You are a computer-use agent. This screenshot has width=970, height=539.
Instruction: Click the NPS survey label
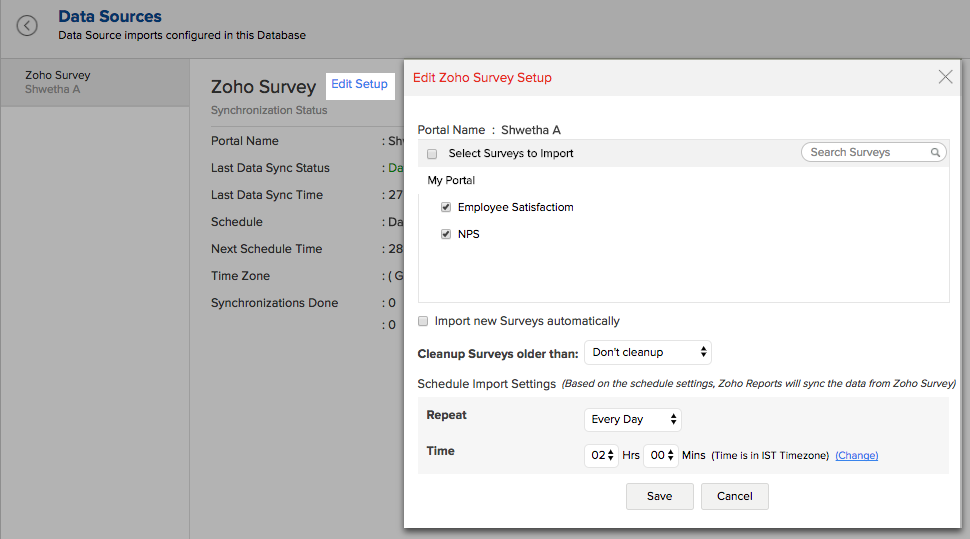[468, 234]
